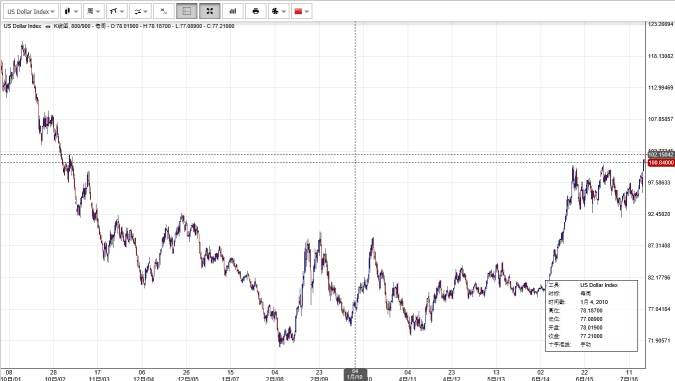Viewport: 675px width, 381px height.
Task: Click the US Dollar Index text in tooltip box
Action: tap(599, 285)
